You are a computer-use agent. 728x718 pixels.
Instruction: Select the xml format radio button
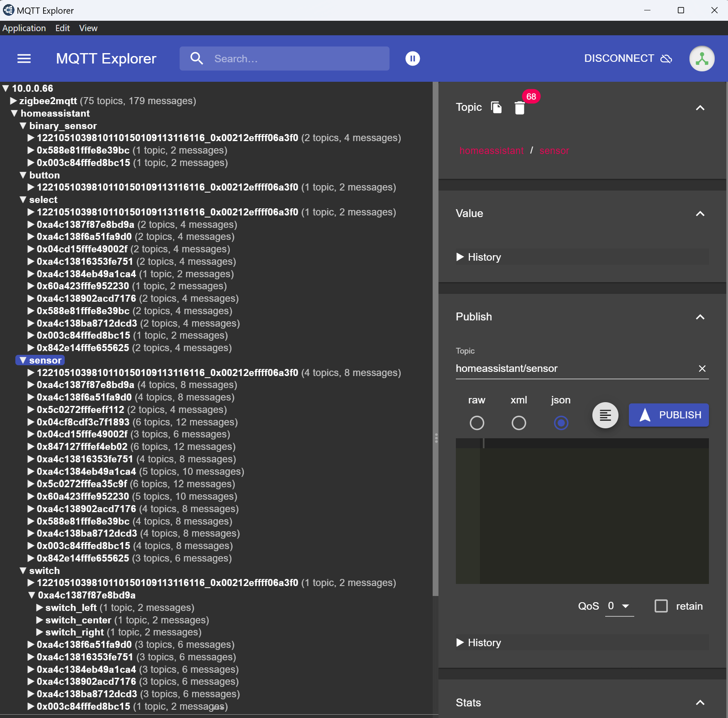519,423
